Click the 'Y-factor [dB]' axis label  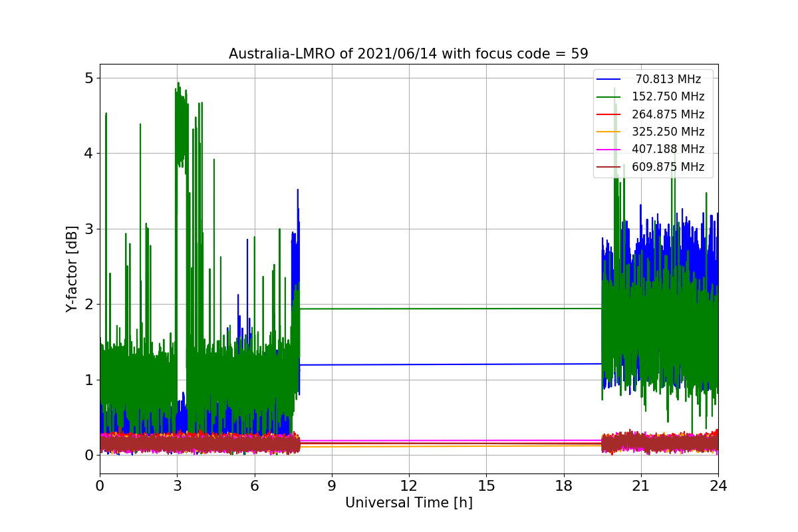72,269
